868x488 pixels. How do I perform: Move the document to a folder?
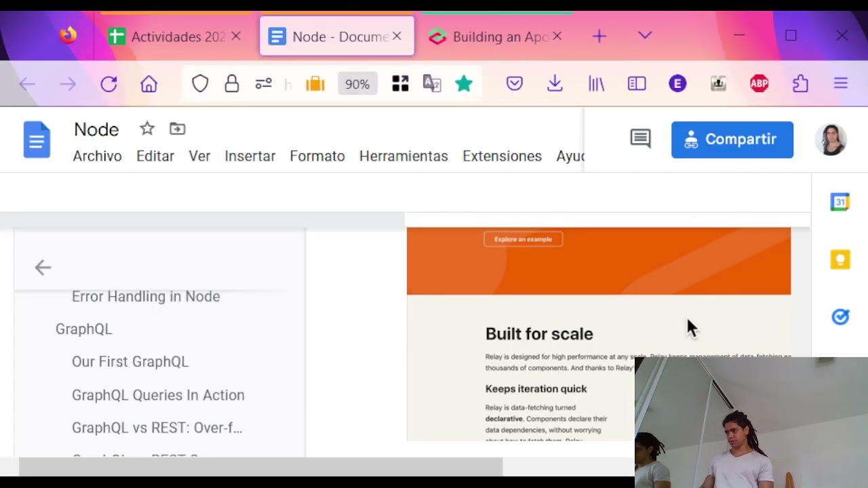click(x=177, y=128)
